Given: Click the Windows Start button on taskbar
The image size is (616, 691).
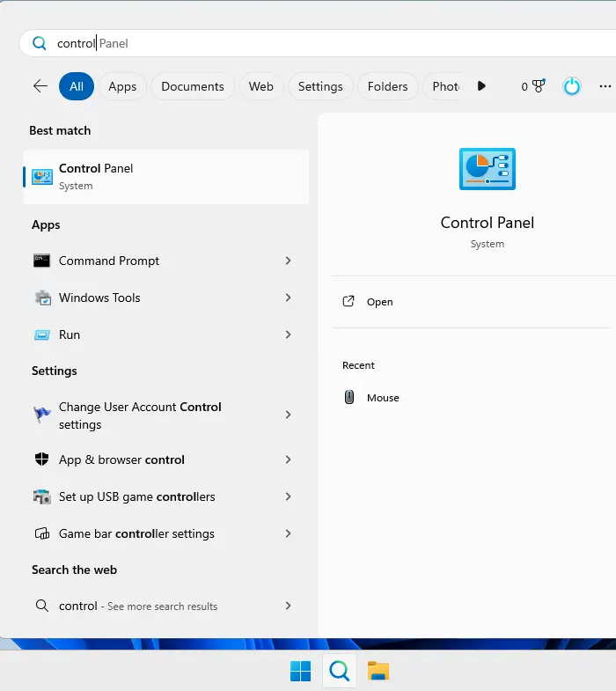Looking at the screenshot, I should (x=300, y=672).
